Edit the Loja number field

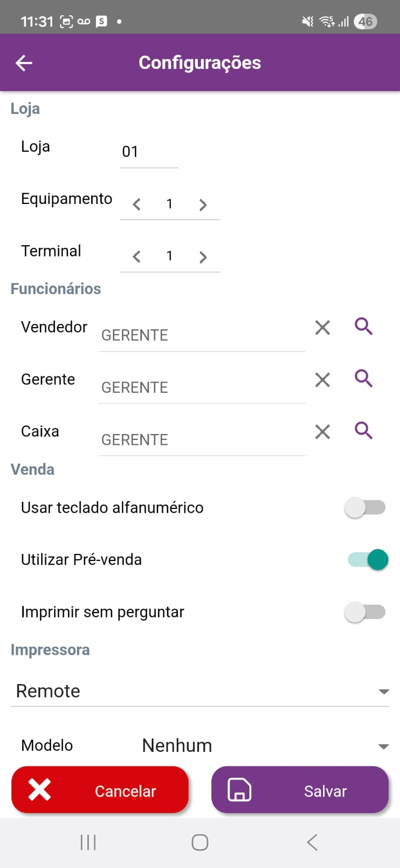click(x=148, y=152)
